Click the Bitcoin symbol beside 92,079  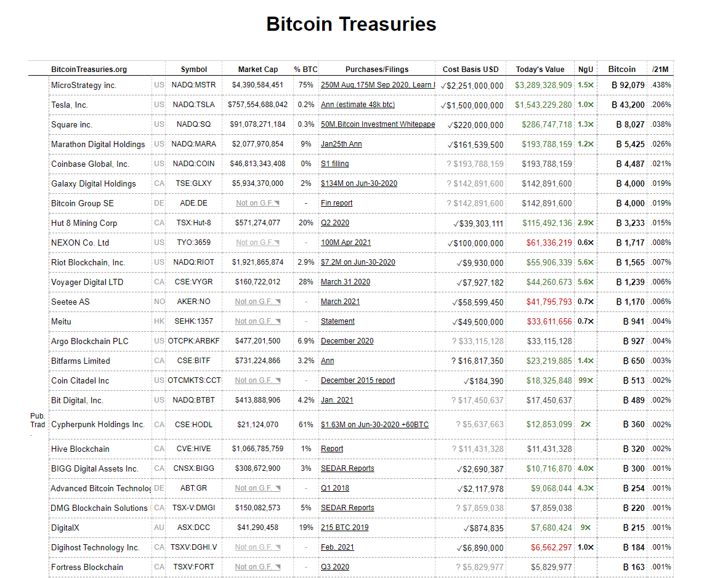tap(615, 86)
